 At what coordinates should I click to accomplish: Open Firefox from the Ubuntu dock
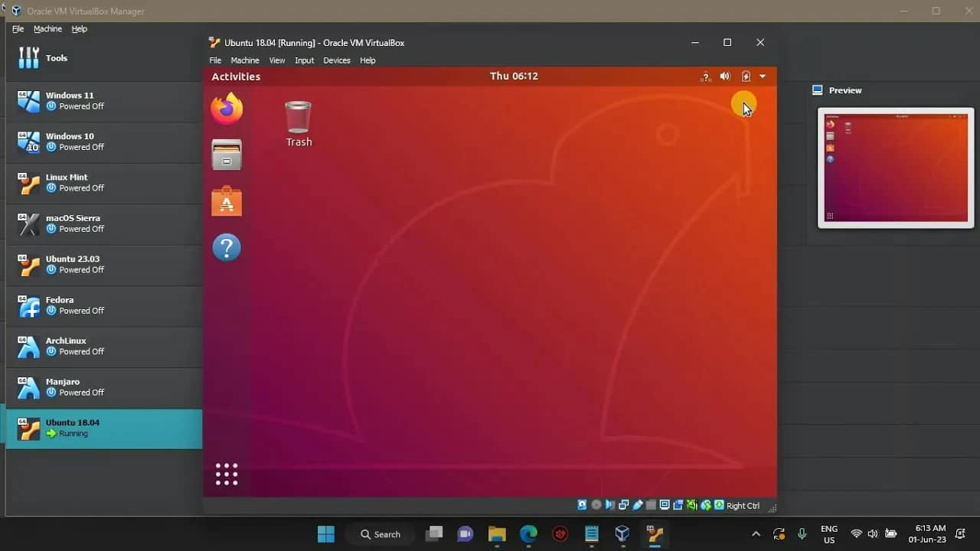click(x=227, y=108)
